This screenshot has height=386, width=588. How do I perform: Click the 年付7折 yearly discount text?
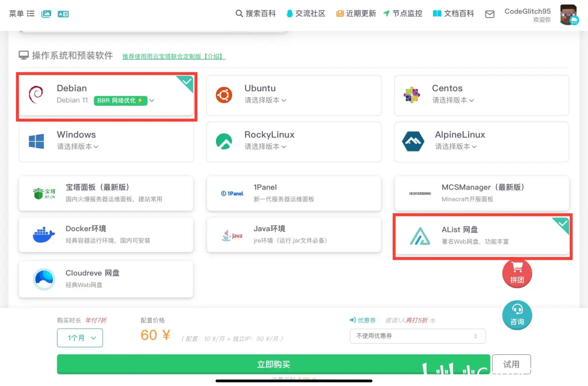[x=96, y=320]
